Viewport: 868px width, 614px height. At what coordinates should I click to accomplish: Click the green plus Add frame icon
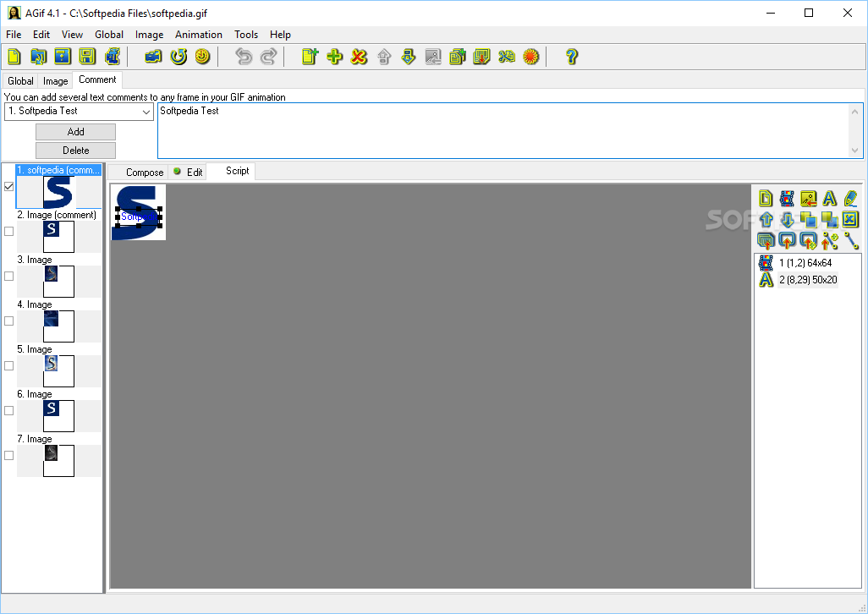(334, 57)
